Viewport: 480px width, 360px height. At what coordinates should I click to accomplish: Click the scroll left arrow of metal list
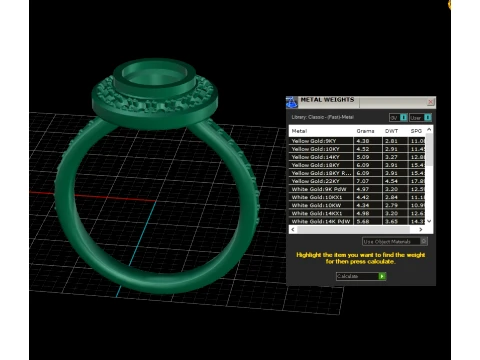293,229
